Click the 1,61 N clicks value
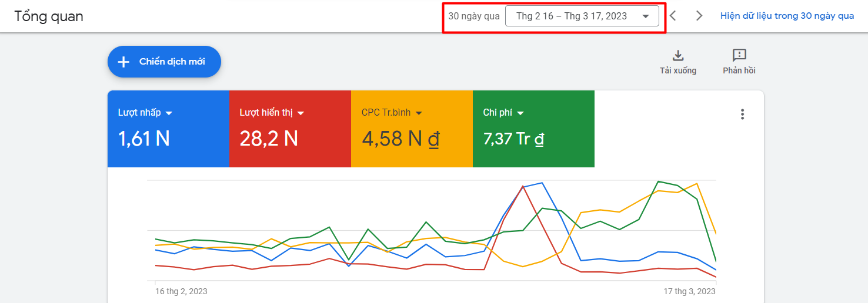The image size is (868, 303). pyautogui.click(x=144, y=139)
